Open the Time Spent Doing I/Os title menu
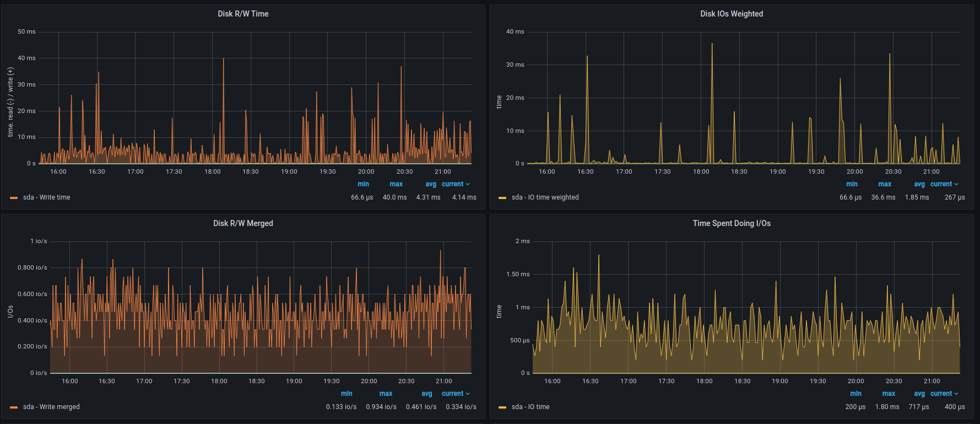Screen dimensions: 980x424 (x=731, y=223)
